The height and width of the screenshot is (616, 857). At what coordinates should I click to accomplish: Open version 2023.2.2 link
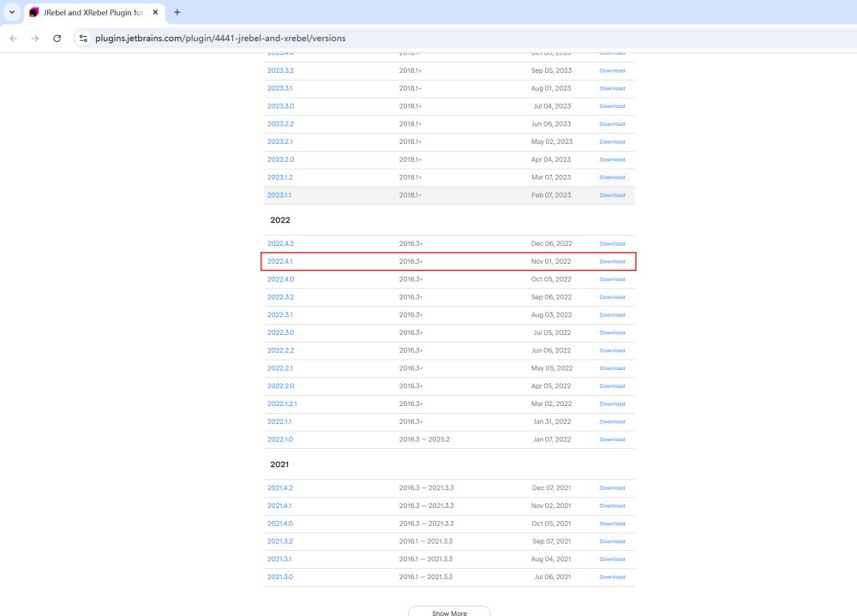coord(280,123)
